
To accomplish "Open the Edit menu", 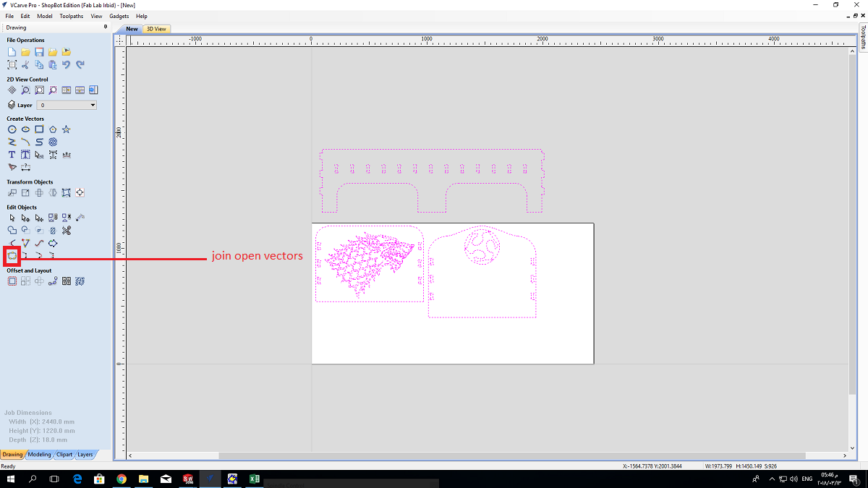I will [x=25, y=16].
